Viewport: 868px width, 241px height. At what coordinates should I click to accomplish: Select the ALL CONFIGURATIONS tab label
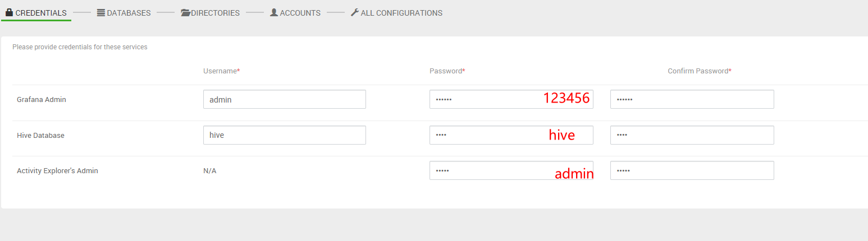point(401,13)
